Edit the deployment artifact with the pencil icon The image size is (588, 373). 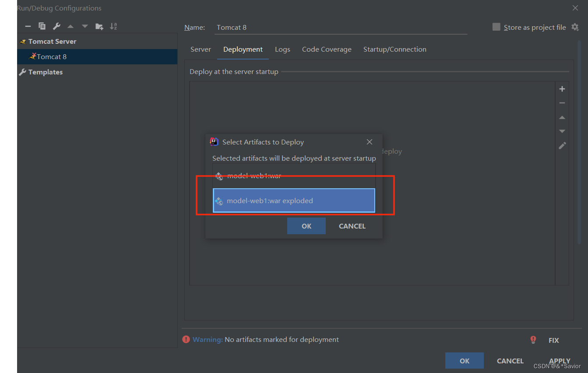point(562,145)
